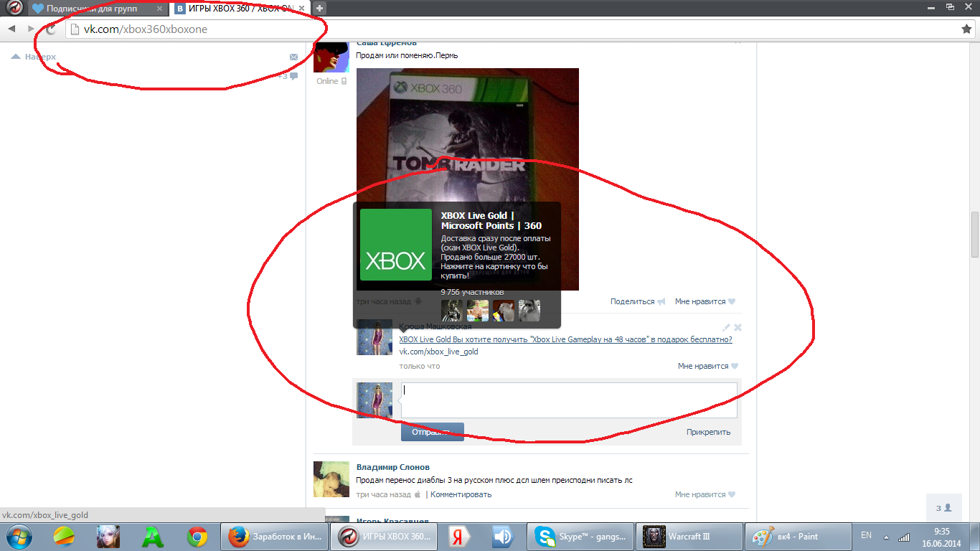The height and width of the screenshot is (551, 980).
Task: Click the mobile phone icon beside Online
Action: point(344,81)
